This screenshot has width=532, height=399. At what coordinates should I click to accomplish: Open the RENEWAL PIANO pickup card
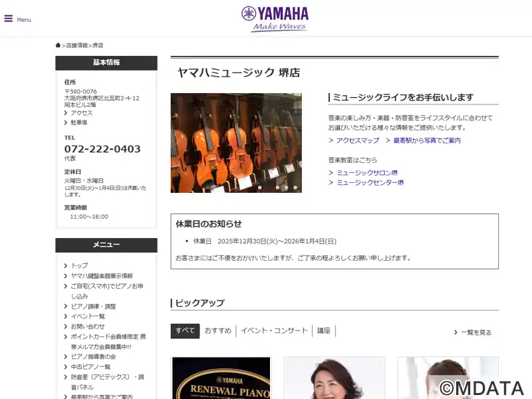[221, 378]
